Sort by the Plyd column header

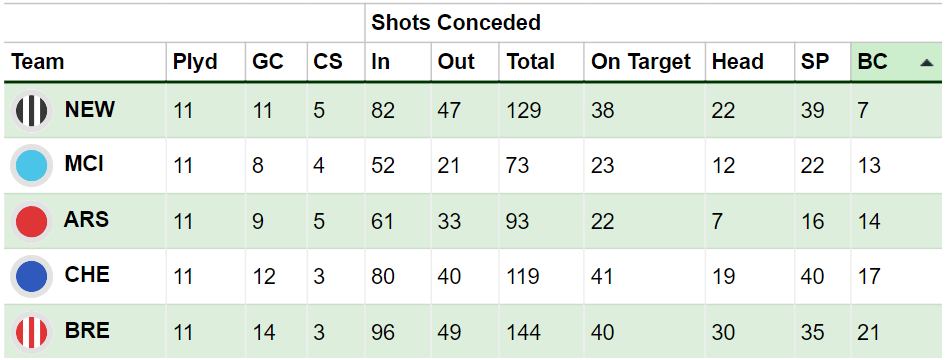pyautogui.click(x=195, y=62)
